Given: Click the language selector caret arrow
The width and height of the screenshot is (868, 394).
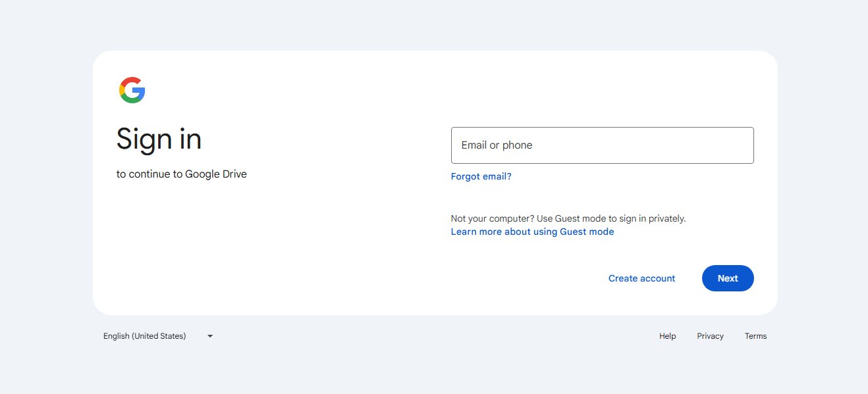Looking at the screenshot, I should click(210, 336).
